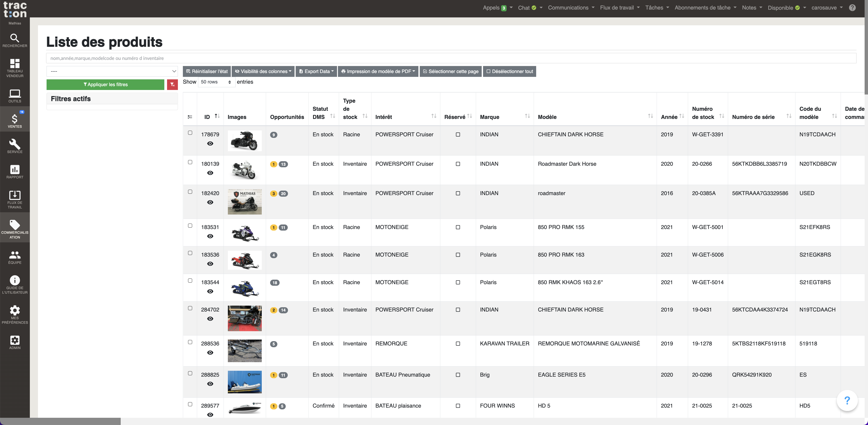
Task: Select row checkbox for product 178679
Action: (190, 133)
